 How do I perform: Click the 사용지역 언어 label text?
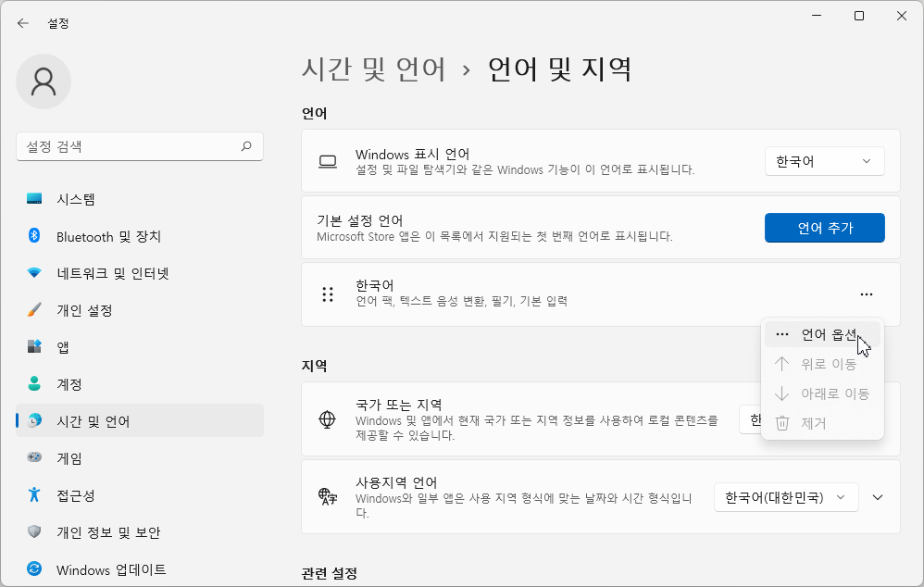click(396, 482)
